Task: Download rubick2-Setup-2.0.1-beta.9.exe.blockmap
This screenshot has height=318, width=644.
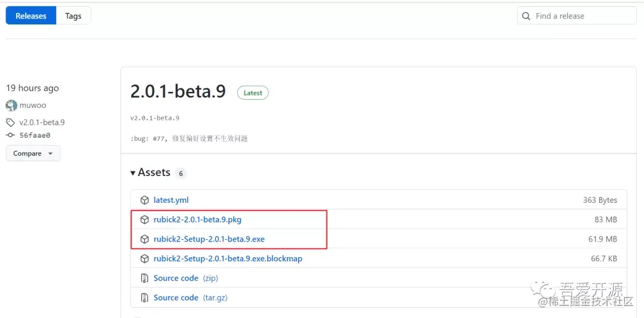Action: pyautogui.click(x=228, y=259)
